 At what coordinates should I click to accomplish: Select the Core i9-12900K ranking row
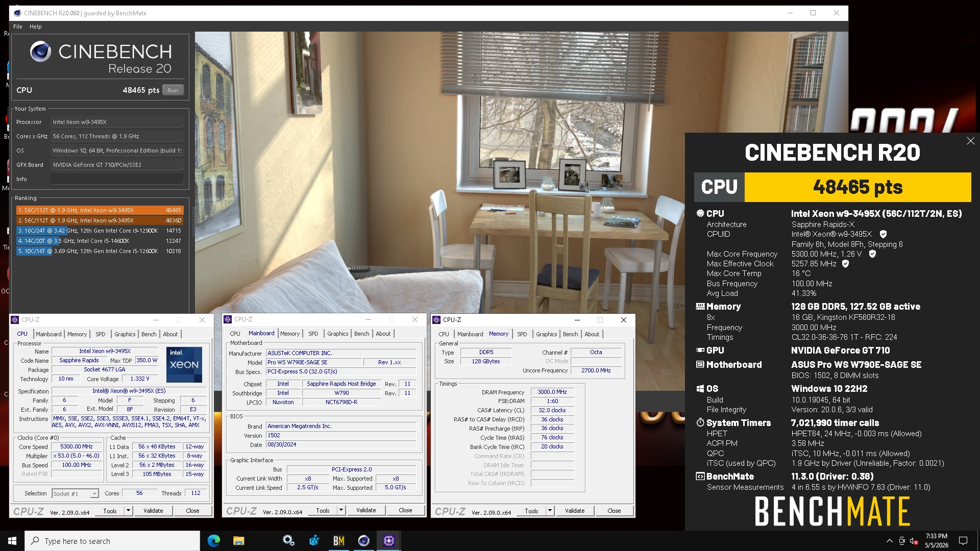coord(100,231)
